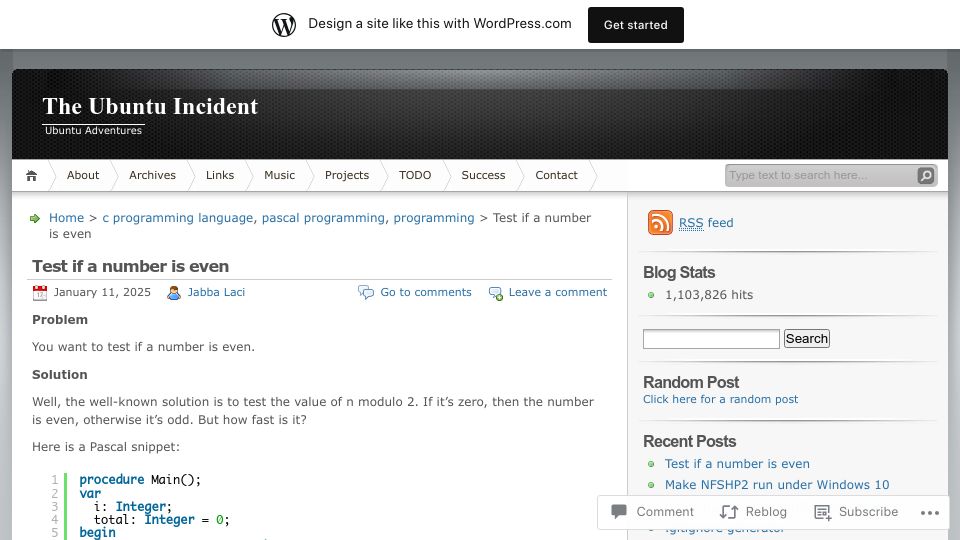This screenshot has height=540, width=960.
Task: Click the Comment speech bubble icon
Action: point(619,511)
